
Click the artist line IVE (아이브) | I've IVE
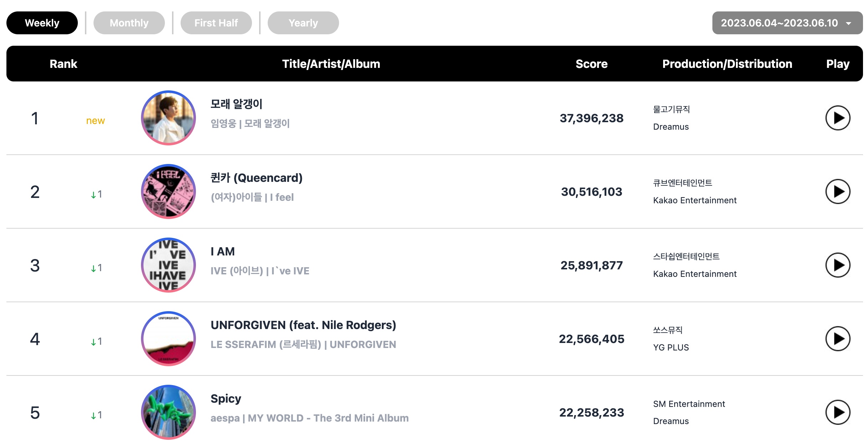[x=260, y=271]
